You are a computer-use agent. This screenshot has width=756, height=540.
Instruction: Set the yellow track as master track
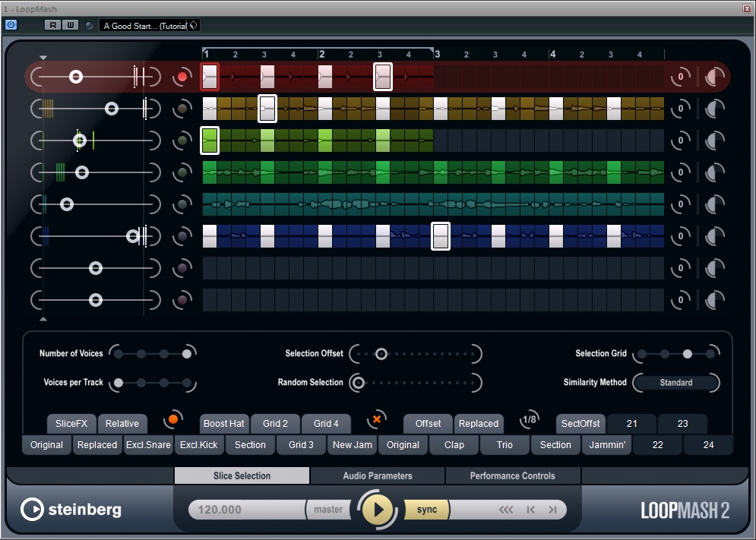[182, 109]
